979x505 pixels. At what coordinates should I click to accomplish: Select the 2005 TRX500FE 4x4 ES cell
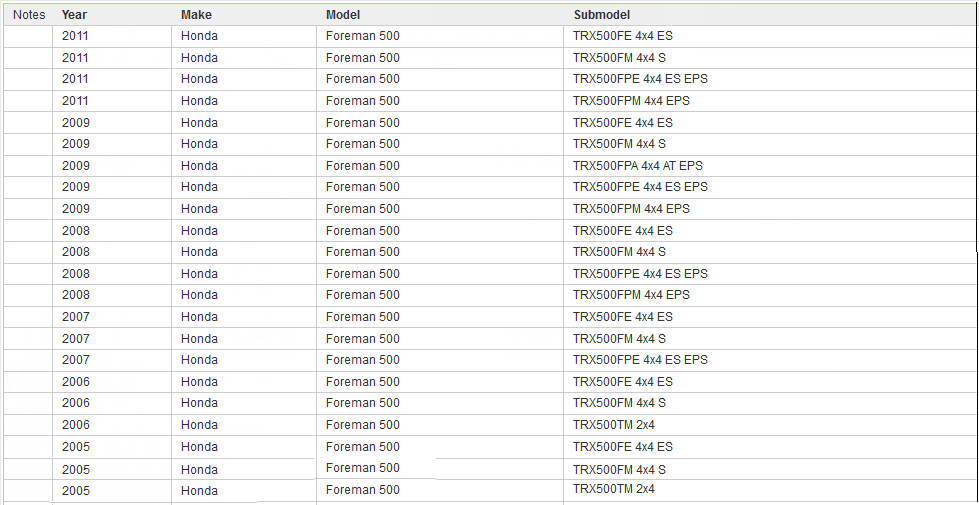click(x=622, y=447)
